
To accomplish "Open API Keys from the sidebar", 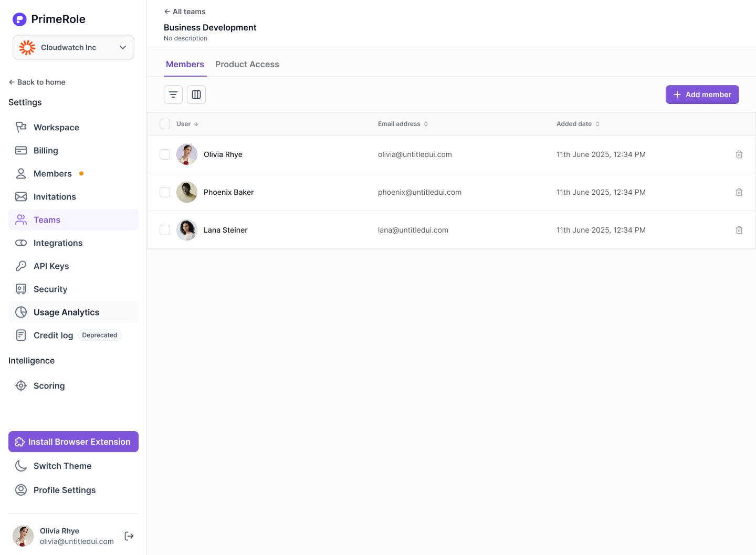I will (x=51, y=266).
